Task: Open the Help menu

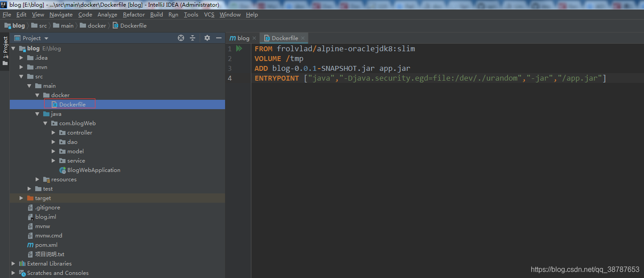Action: tap(252, 15)
